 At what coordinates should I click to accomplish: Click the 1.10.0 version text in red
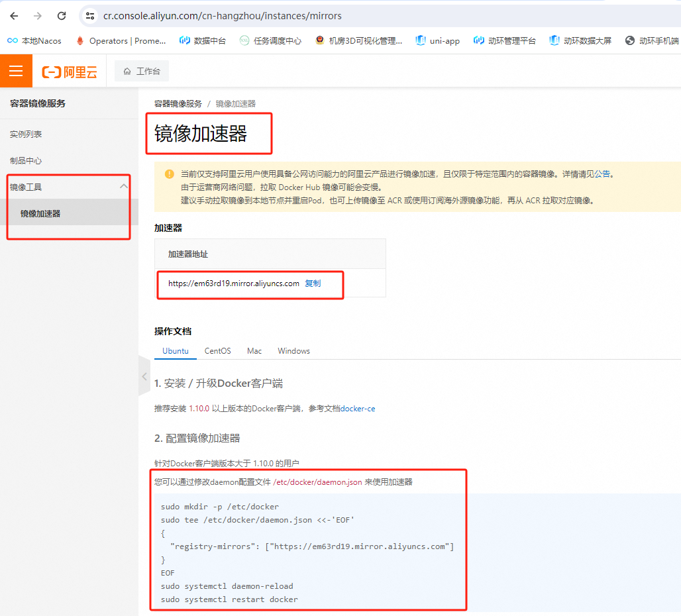(x=199, y=409)
